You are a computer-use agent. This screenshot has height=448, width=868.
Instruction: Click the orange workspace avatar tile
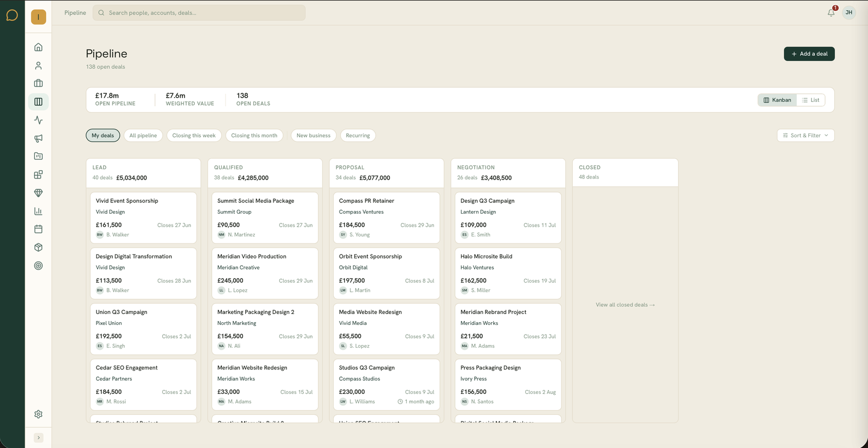coord(39,17)
